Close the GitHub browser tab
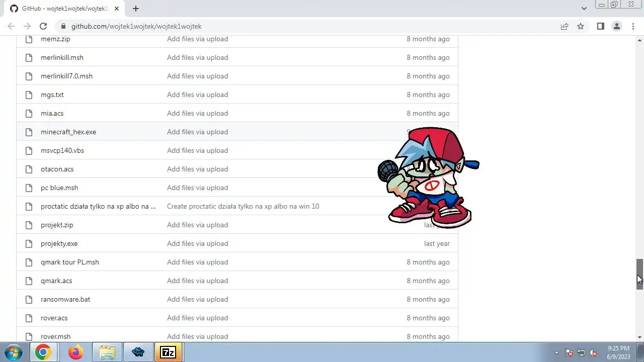The height and width of the screenshot is (362, 644). (117, 9)
